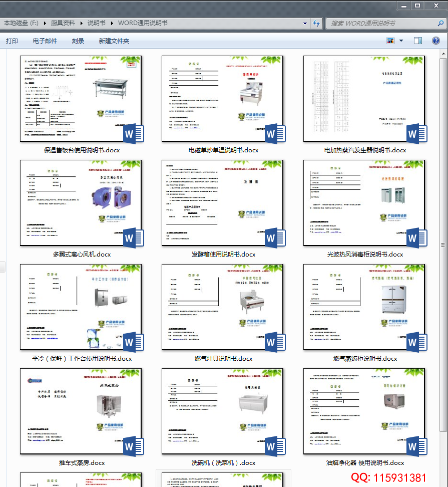Viewport: 448px width, 487px height.
Task: Toggle the preview pane icon
Action: [418, 41]
